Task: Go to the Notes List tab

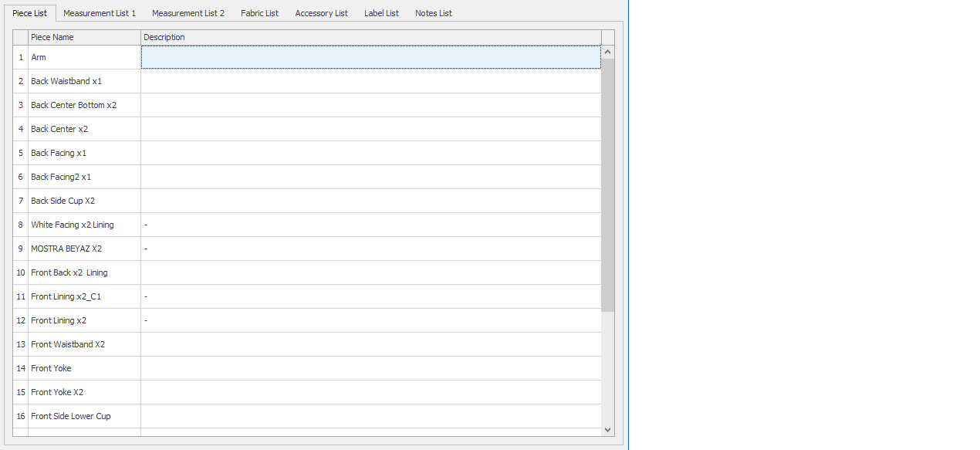Action: pyautogui.click(x=433, y=13)
